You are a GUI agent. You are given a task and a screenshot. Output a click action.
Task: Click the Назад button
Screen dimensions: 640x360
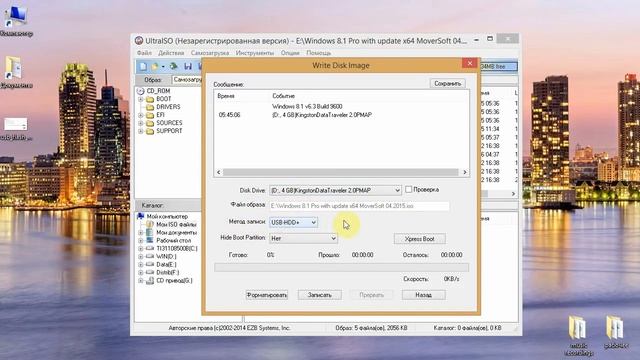coord(424,295)
